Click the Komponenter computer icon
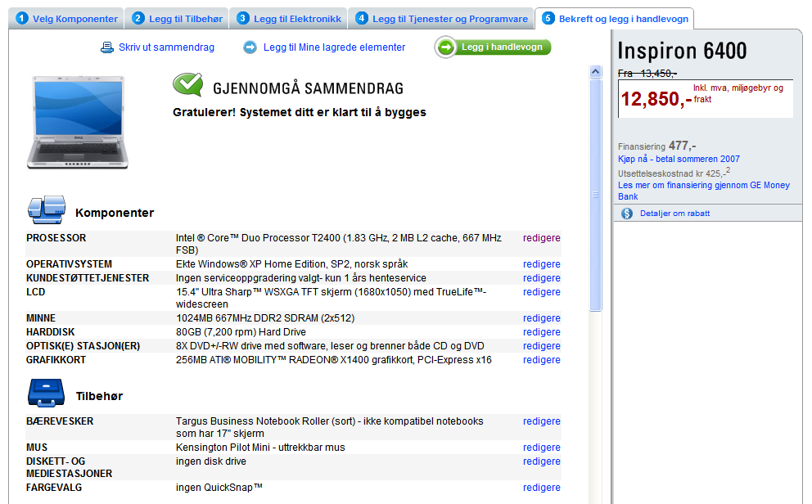This screenshot has width=812, height=504. (x=47, y=209)
